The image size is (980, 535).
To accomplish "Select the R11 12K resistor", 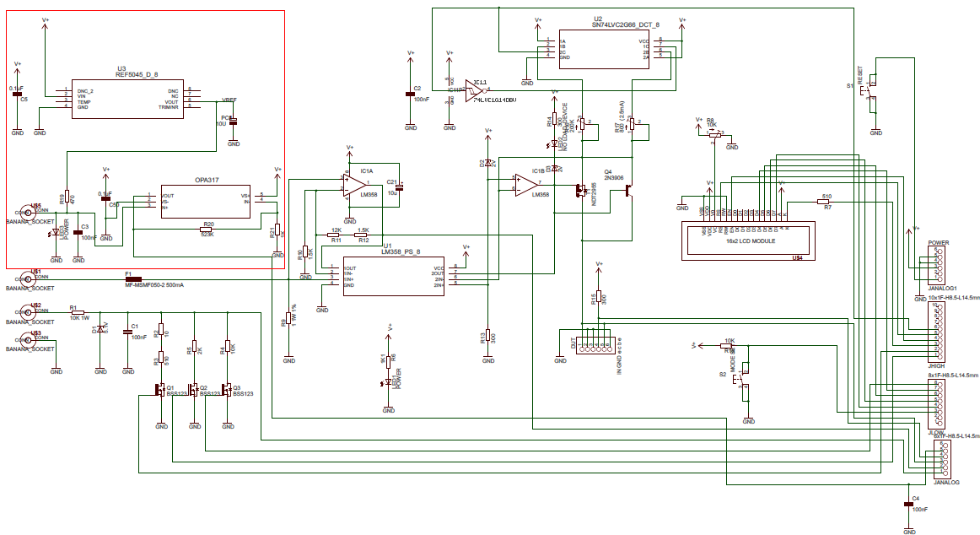I will [334, 235].
